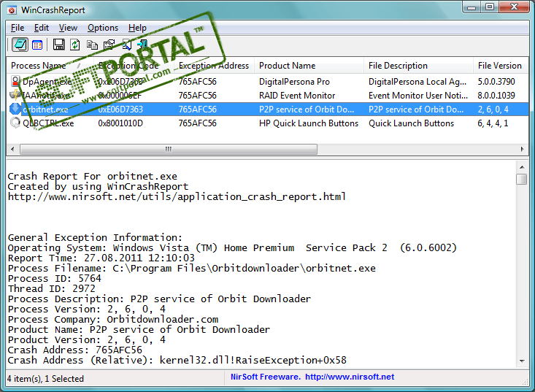Image resolution: width=535 pixels, height=392 pixels.
Task: Click the RAID Event Monitor product name
Action: [297, 96]
